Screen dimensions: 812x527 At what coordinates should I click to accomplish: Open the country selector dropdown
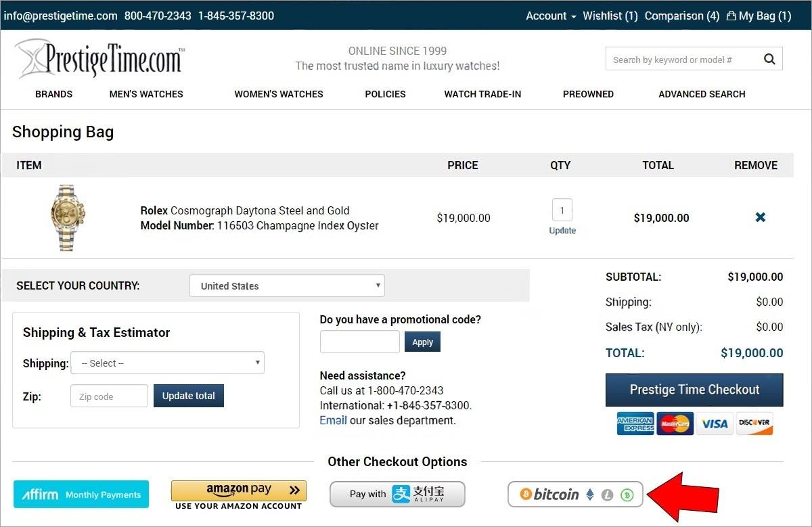tap(287, 286)
